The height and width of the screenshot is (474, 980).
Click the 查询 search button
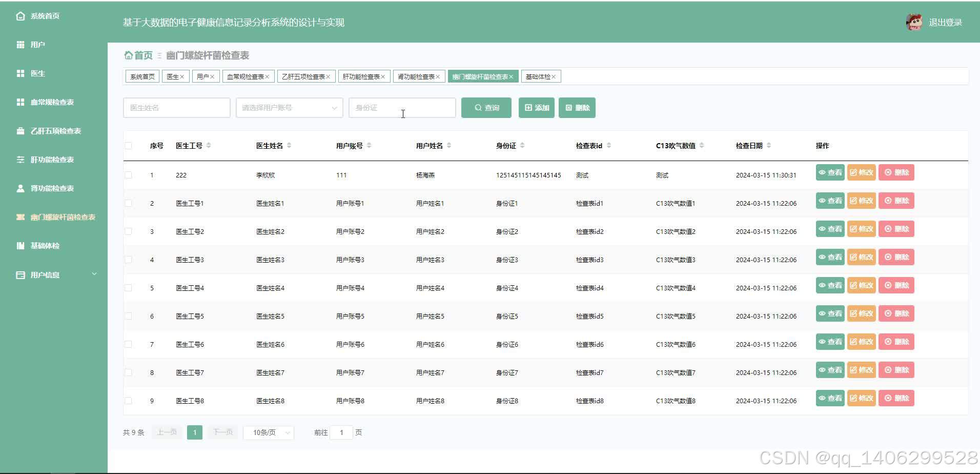485,108
